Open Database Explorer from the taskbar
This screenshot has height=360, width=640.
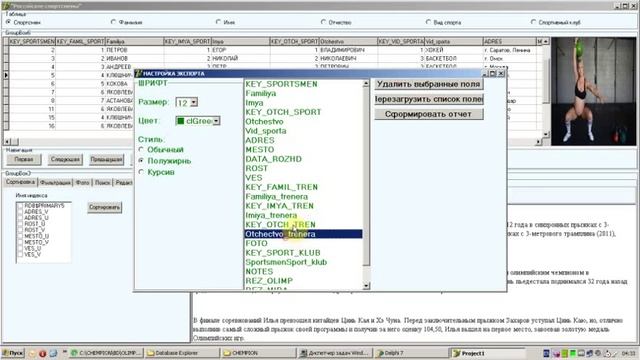182,353
